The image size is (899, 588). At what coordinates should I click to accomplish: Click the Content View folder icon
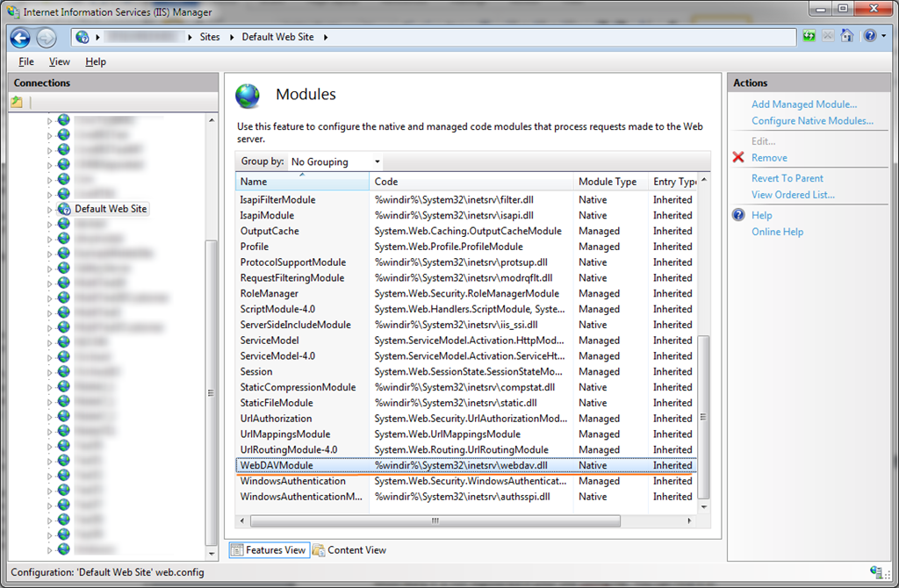319,550
